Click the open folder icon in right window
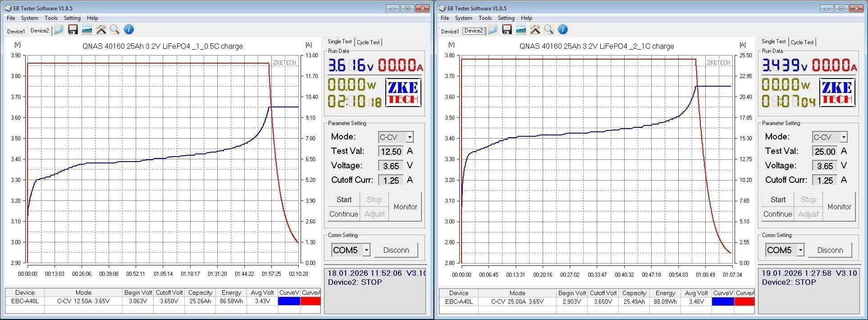Image resolution: width=868 pixels, height=320 pixels. coord(493,30)
